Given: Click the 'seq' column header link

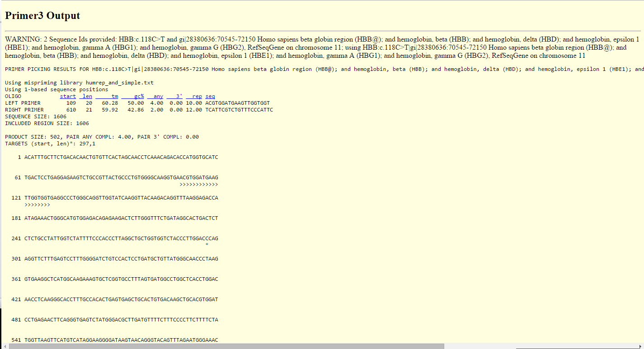Looking at the screenshot, I should [x=209, y=96].
